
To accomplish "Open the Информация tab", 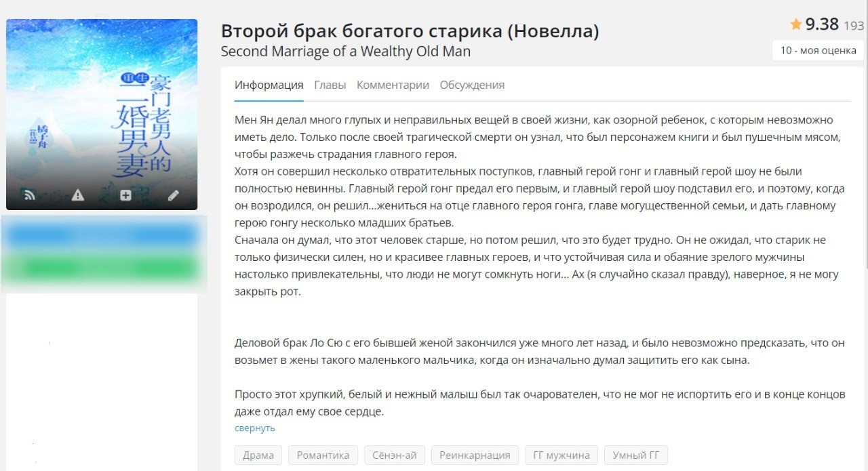I will [269, 85].
